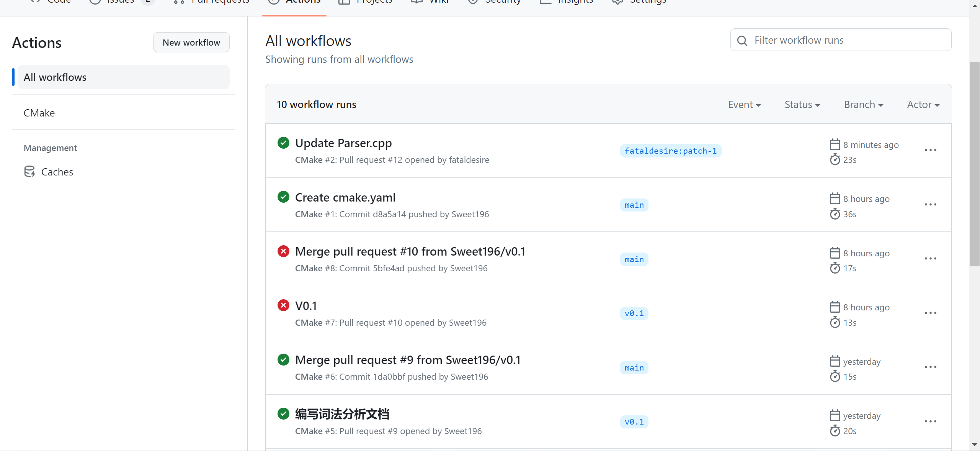Select the CMake workflow in sidebar
Image resolution: width=980 pixels, height=451 pixels.
39,113
